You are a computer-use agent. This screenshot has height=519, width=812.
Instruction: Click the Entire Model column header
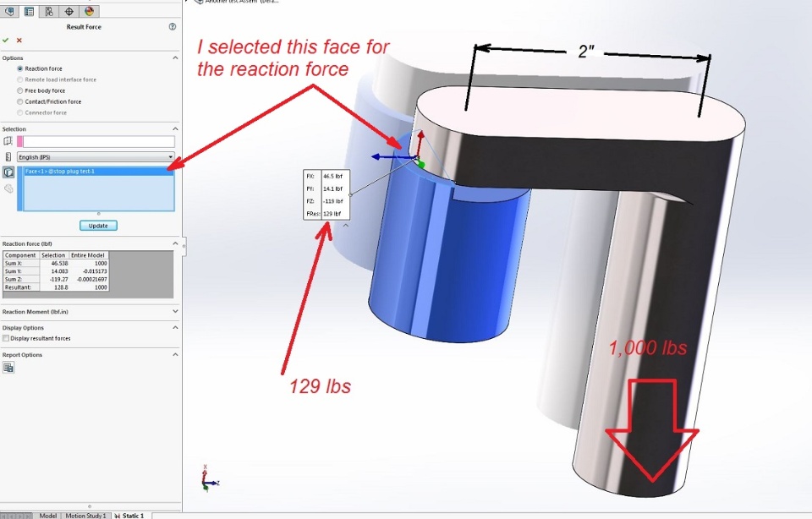88,255
